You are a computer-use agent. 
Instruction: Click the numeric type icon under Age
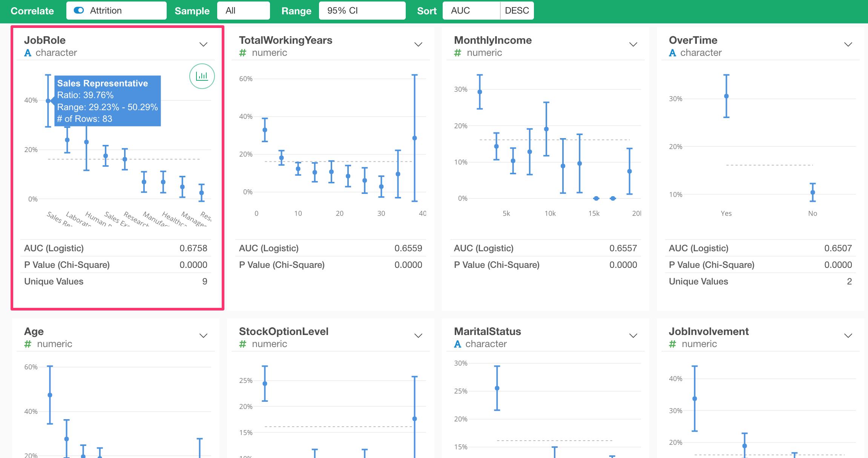click(x=27, y=344)
